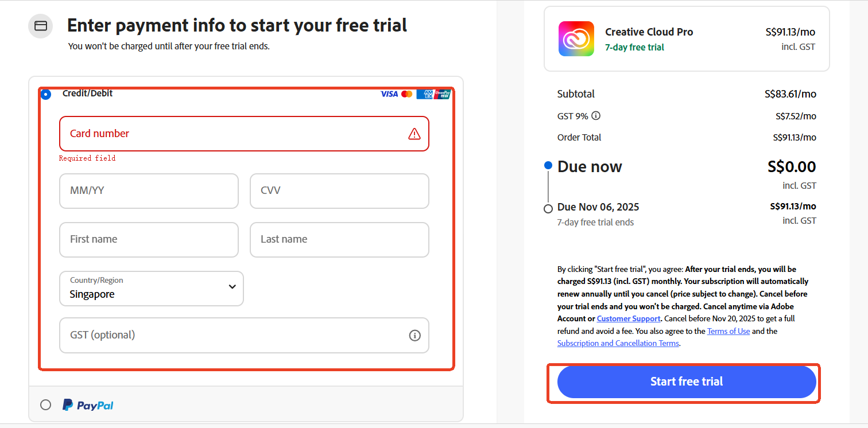Open the Terms of Use link

(x=728, y=330)
